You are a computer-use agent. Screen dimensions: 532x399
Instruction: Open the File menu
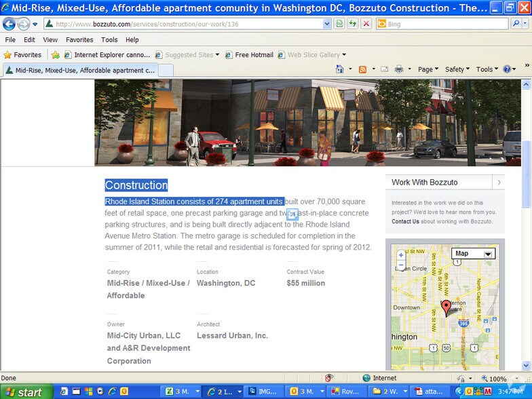pos(10,39)
